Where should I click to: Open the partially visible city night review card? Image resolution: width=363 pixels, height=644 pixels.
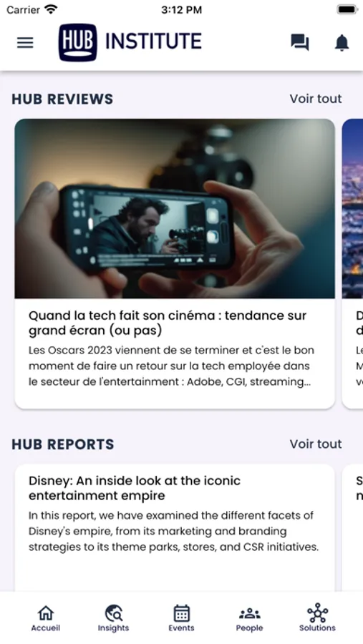(x=352, y=263)
